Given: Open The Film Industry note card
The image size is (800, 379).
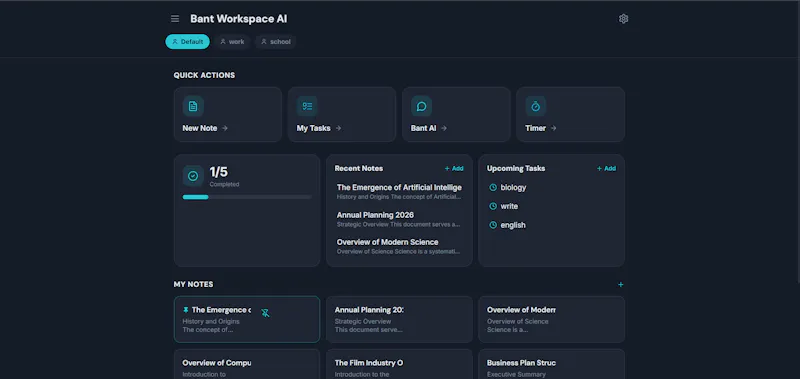Looking at the screenshot, I should pos(399,364).
